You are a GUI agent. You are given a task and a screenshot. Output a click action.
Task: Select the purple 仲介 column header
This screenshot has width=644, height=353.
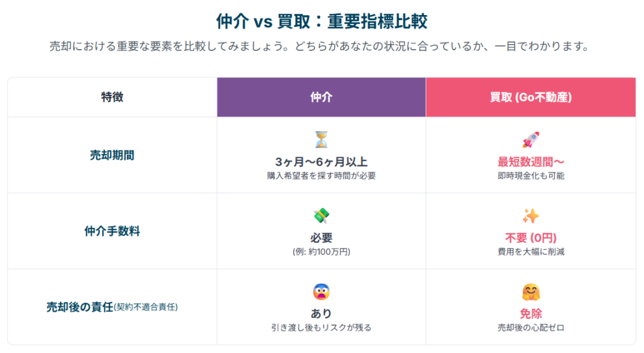coord(321,98)
